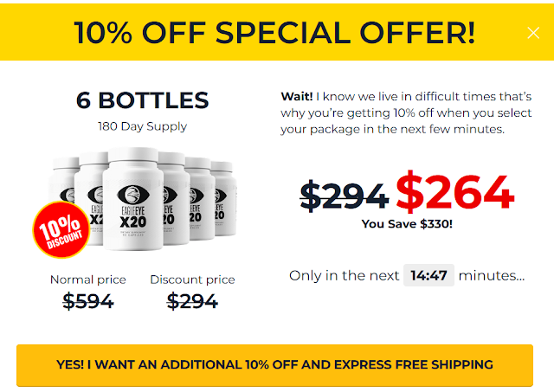
Task: Click the X20 label on front bottle
Action: coord(133,222)
